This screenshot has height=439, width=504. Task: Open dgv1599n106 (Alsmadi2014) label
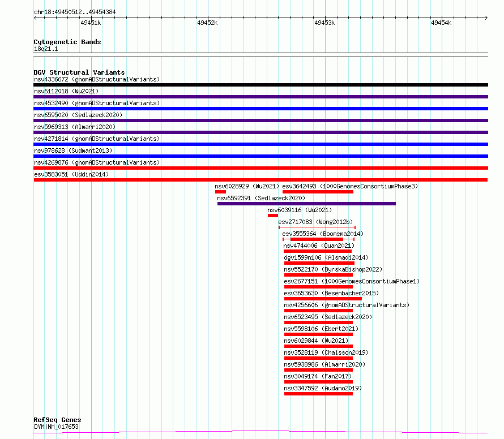tap(326, 257)
